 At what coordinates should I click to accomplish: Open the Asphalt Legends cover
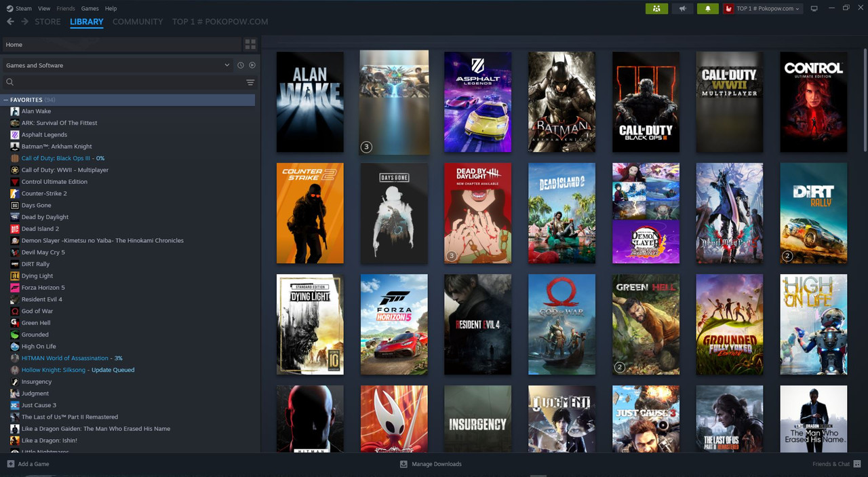[477, 102]
